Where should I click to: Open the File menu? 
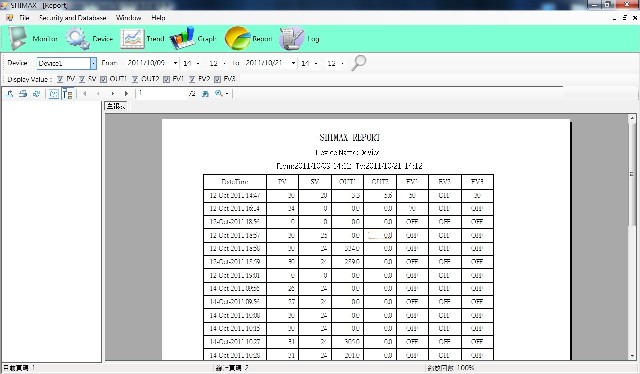pos(24,18)
